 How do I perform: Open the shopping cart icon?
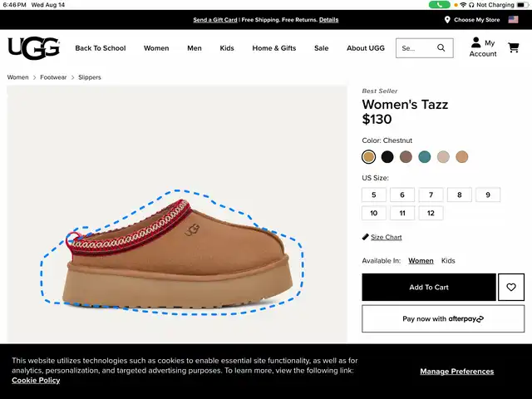[514, 48]
